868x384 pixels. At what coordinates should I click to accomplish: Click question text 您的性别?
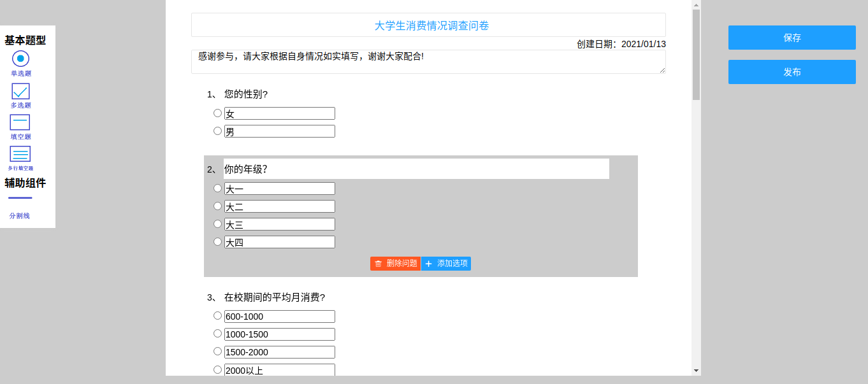[246, 94]
